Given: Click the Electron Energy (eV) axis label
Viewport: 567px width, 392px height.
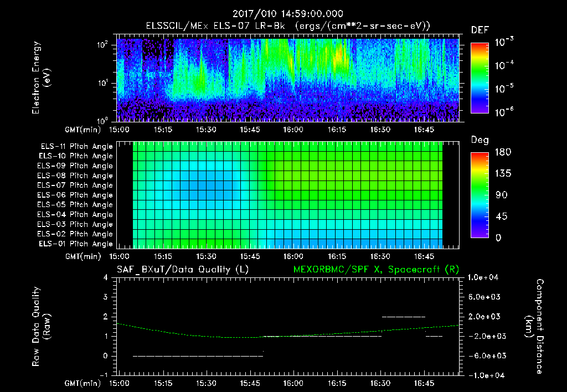Looking at the screenshot, I should 41,78.
